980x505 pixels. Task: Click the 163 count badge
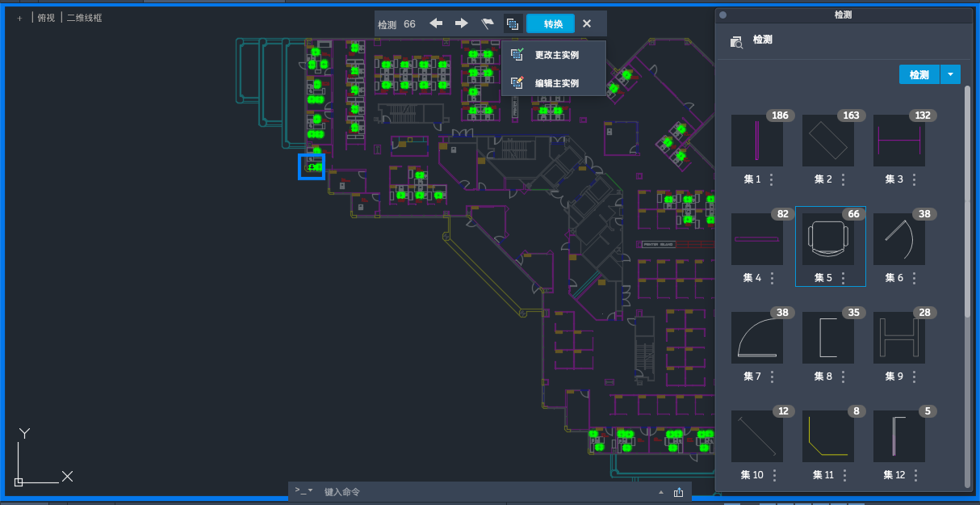point(851,116)
